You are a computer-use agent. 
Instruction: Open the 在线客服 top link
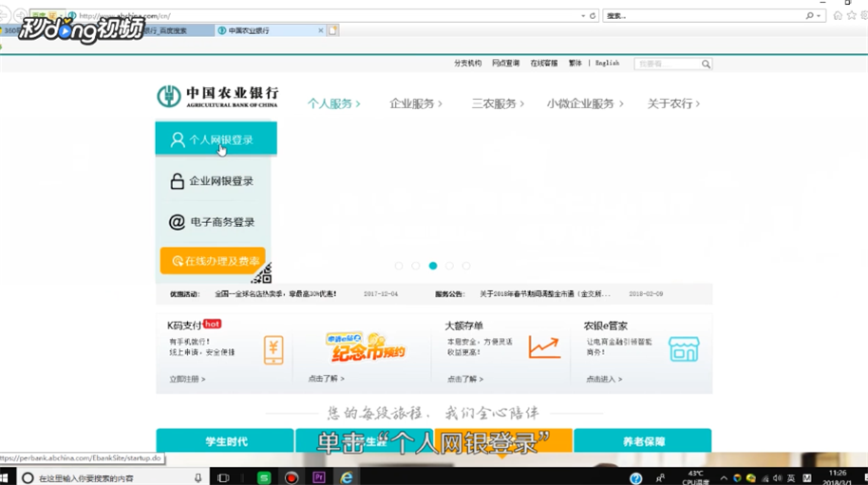click(x=543, y=63)
